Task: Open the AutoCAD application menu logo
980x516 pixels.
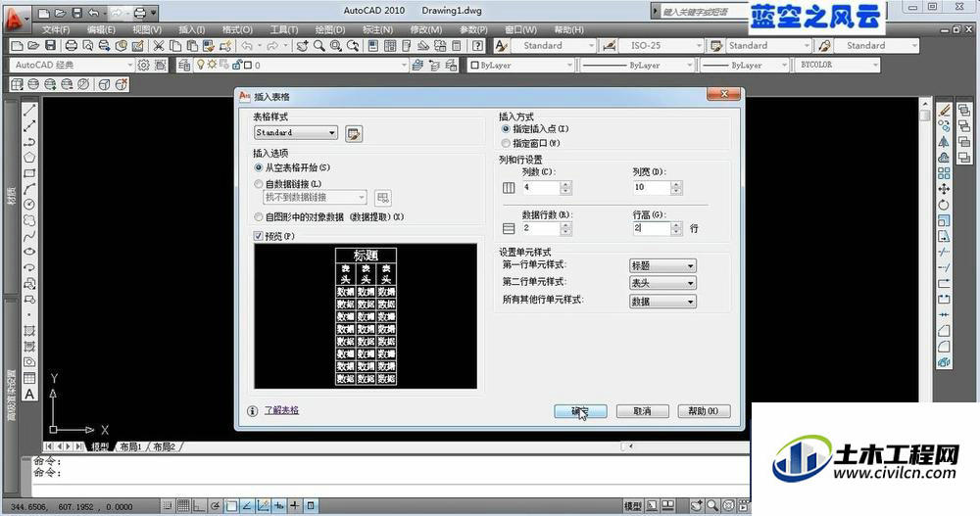Action: coord(15,19)
